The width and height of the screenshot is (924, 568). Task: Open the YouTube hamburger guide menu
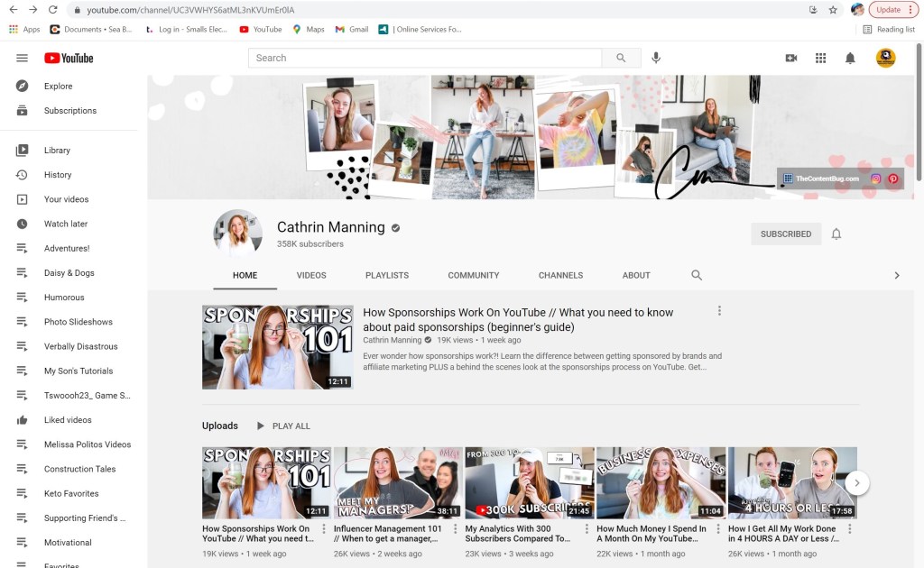(22, 58)
